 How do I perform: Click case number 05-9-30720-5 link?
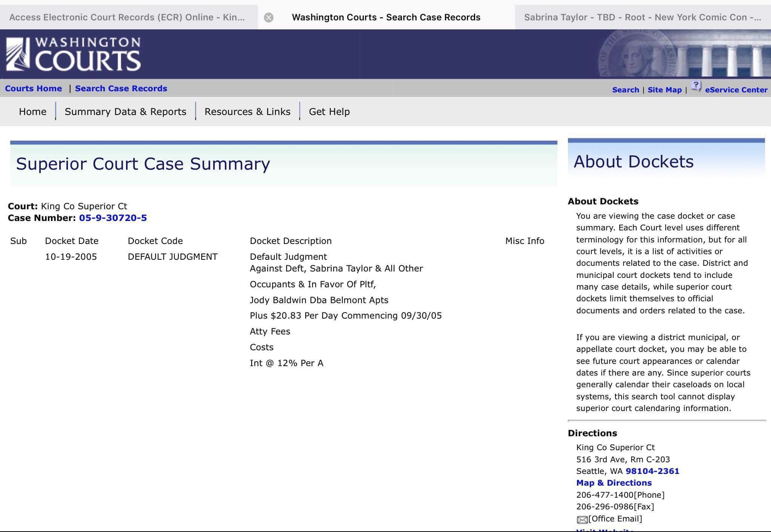point(113,218)
